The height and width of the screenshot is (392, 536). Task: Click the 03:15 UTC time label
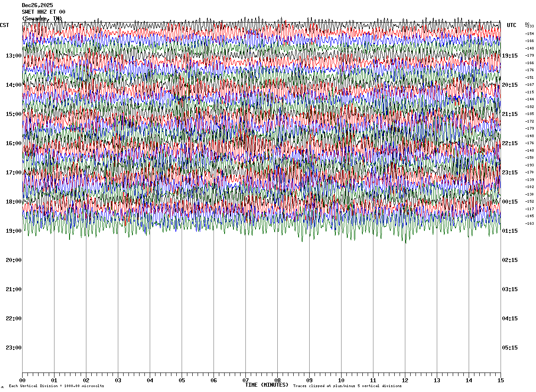click(509, 289)
